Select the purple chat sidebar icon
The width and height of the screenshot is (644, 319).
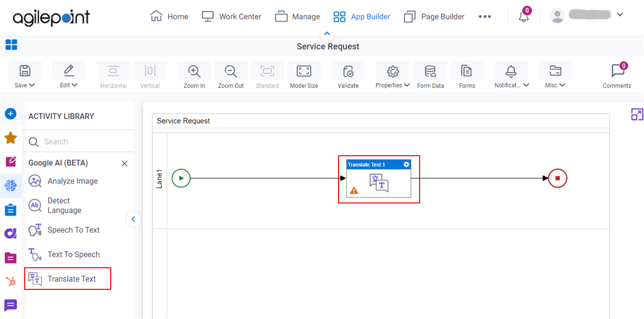[x=11, y=305]
